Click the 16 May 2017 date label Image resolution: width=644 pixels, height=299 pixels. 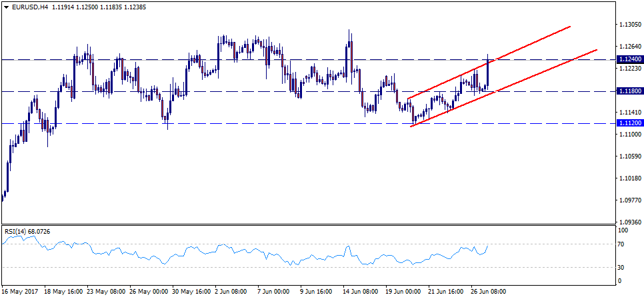click(20, 292)
